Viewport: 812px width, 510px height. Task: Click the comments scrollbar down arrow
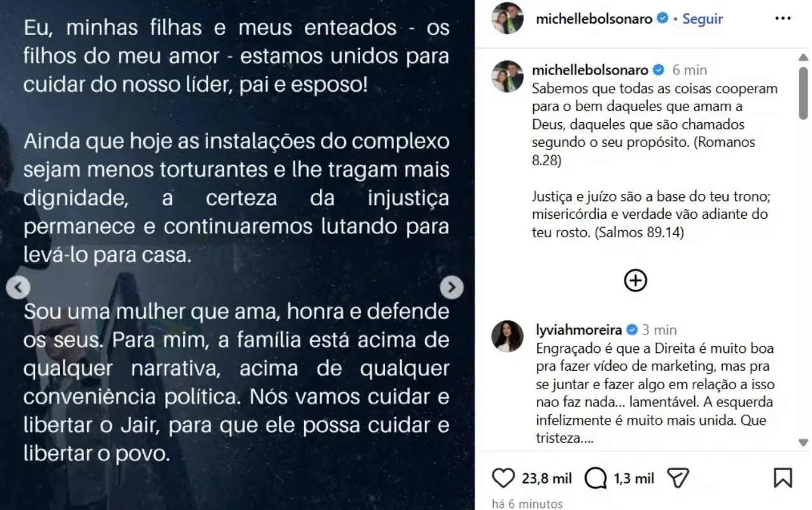coord(803,443)
